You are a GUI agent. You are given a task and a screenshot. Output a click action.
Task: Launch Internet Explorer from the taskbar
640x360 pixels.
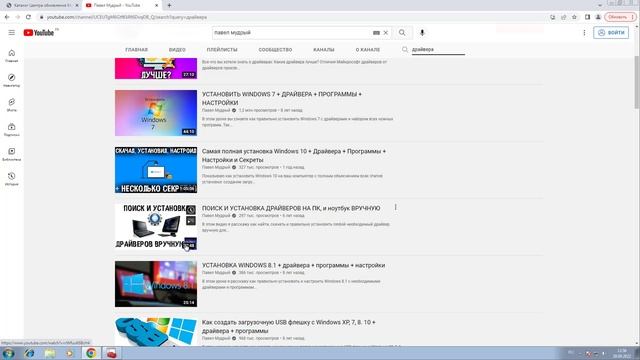[29, 353]
